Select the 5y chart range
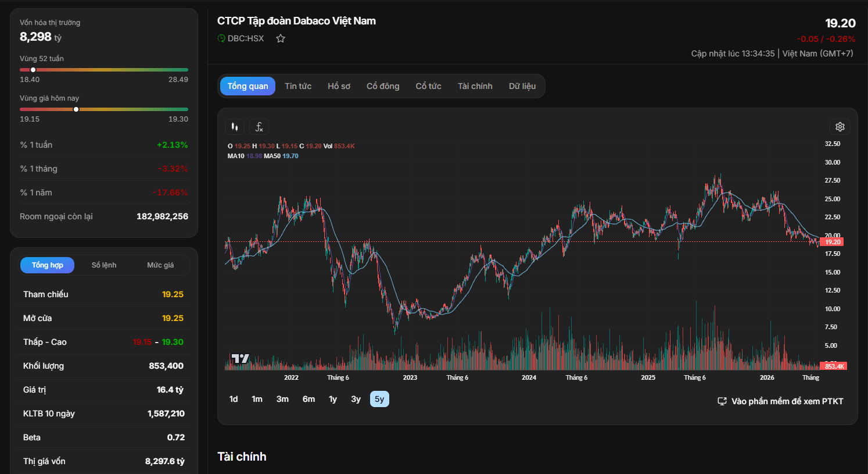Screen dimensions: 868x474 (379, 399)
